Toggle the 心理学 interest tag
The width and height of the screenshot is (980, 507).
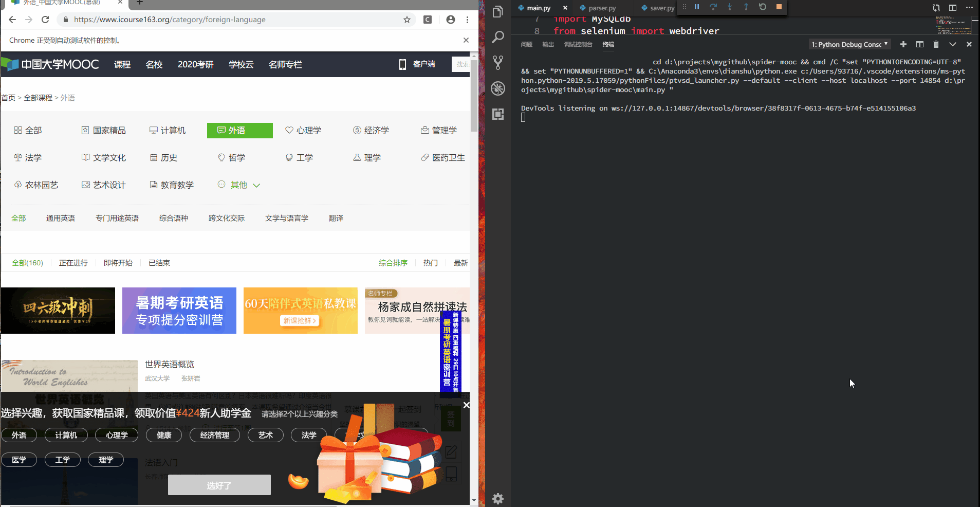(x=117, y=435)
